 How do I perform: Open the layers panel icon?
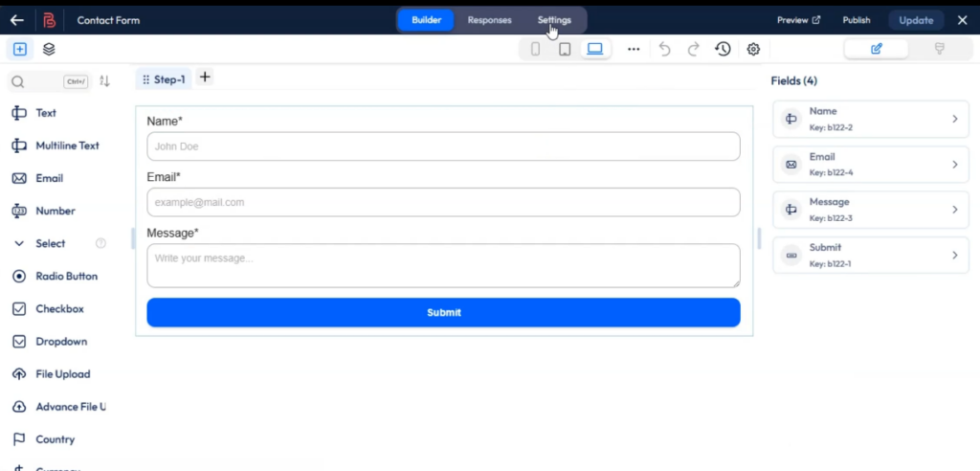tap(49, 49)
